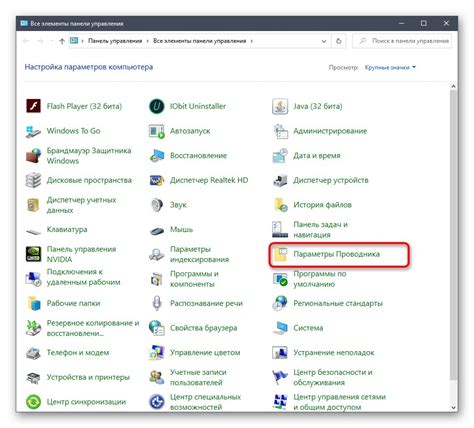Click the Клавиатура icon

33,230
